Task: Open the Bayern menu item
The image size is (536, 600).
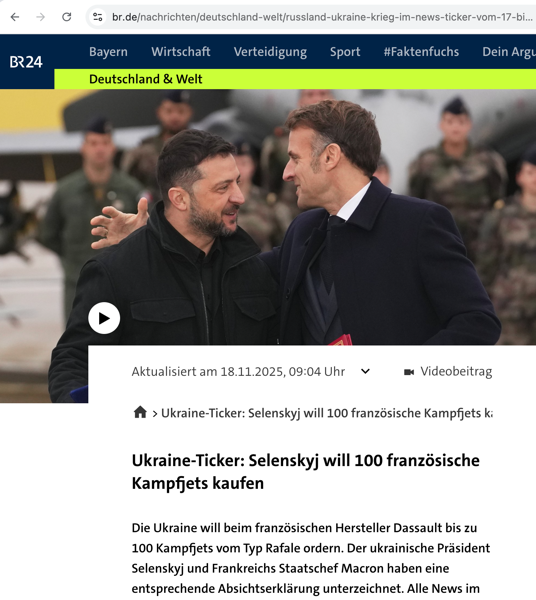Action: (108, 52)
